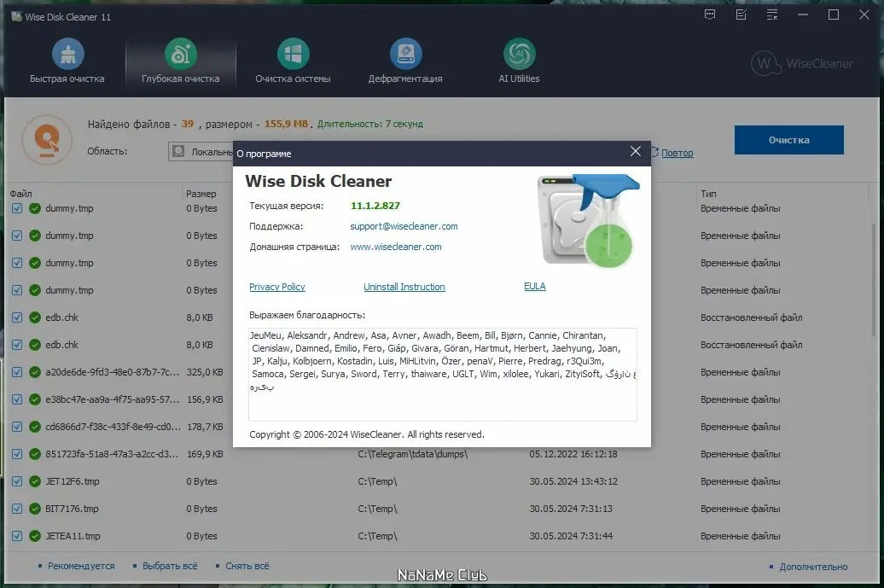
Task: Uncheck the checkbox for cd6866d7-f38c file
Action: pos(17,427)
